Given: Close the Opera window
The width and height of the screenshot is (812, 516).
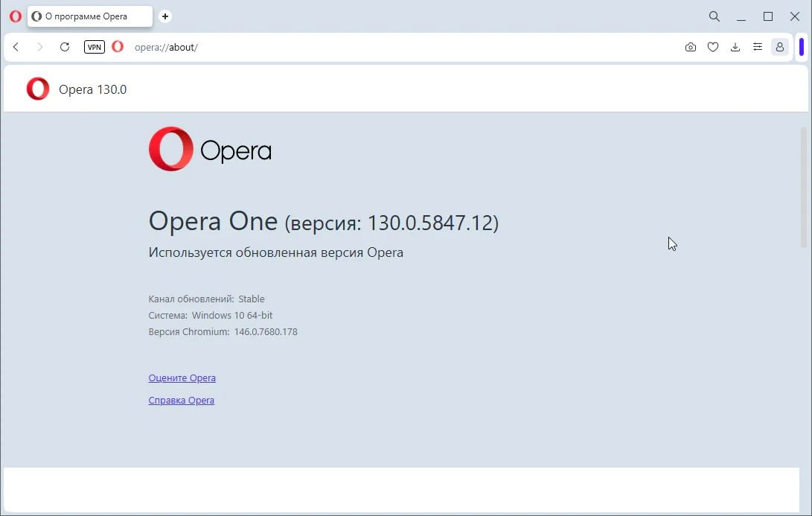Looking at the screenshot, I should point(795,16).
